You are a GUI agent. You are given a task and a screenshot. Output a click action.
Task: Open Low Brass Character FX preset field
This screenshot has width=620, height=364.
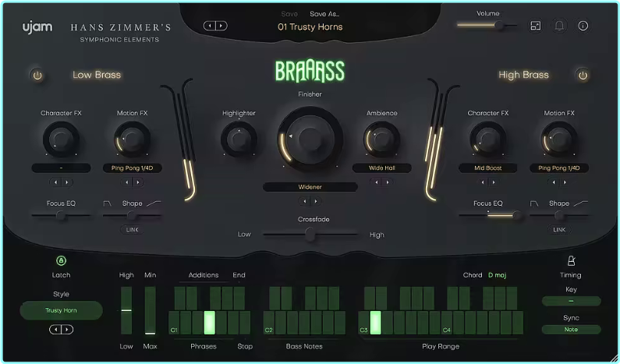pyautogui.click(x=61, y=168)
